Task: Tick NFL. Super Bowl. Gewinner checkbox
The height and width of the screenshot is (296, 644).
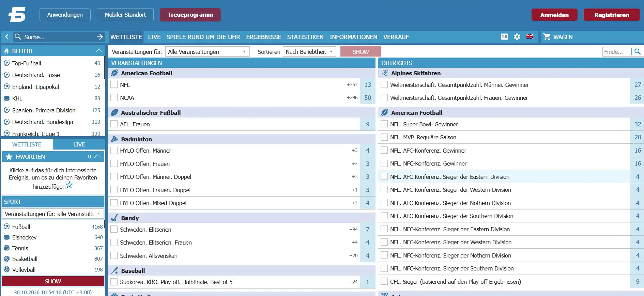Action: (384, 124)
